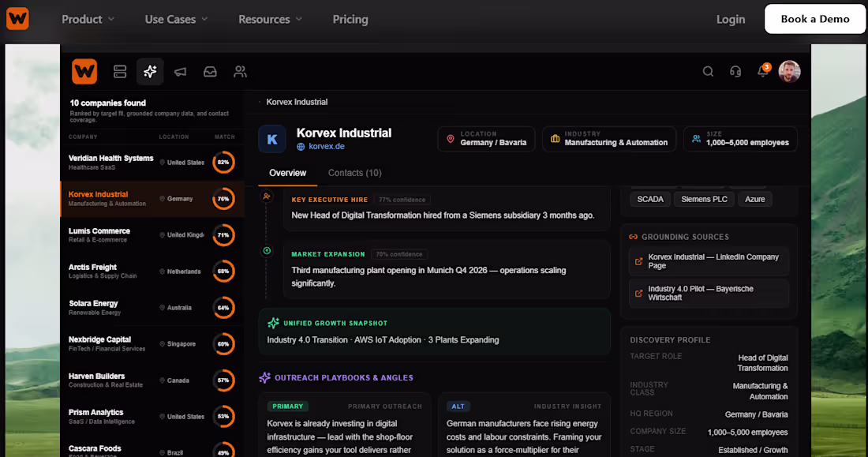
Task: Select the Korvex Industrial row in the list
Action: [152, 199]
